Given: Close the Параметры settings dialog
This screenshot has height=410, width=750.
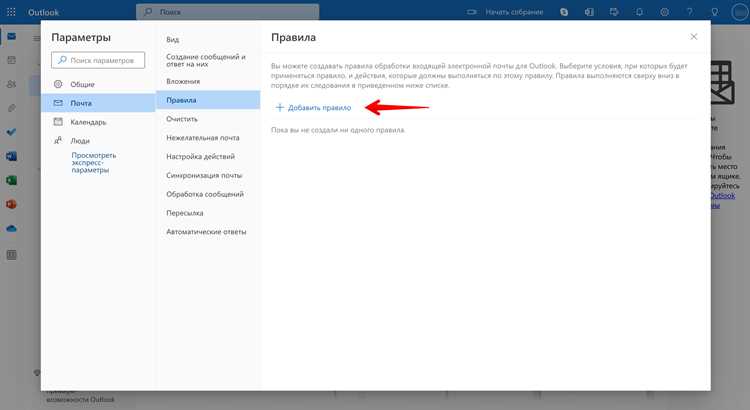Looking at the screenshot, I should pyautogui.click(x=694, y=37).
